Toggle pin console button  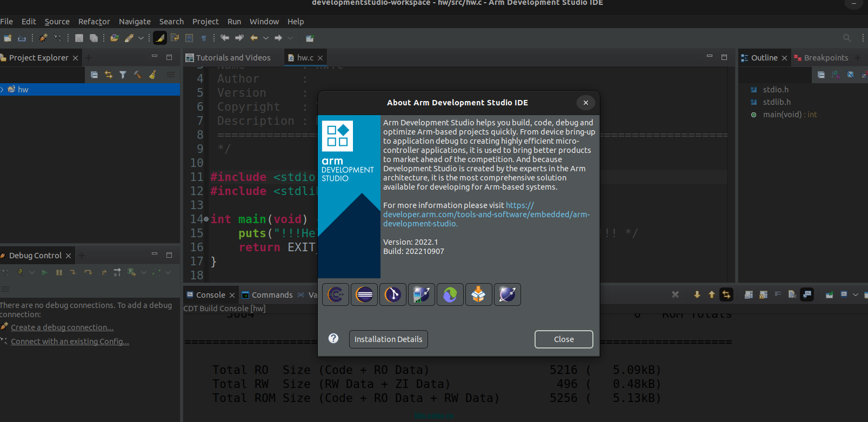829,294
